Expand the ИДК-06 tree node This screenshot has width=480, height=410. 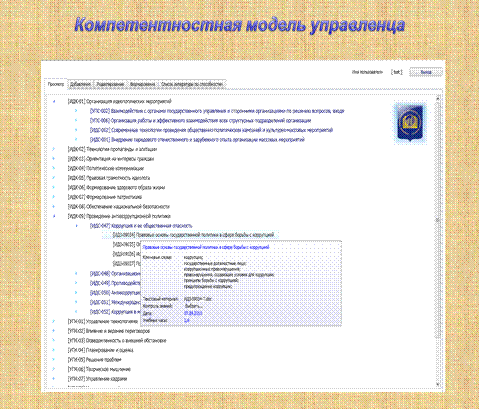coord(54,188)
